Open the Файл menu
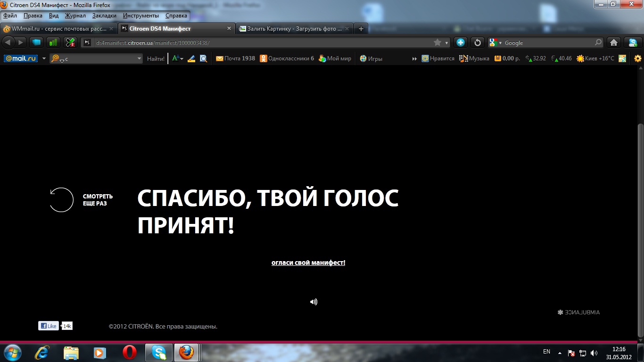The height and width of the screenshot is (362, 644). (x=10, y=16)
